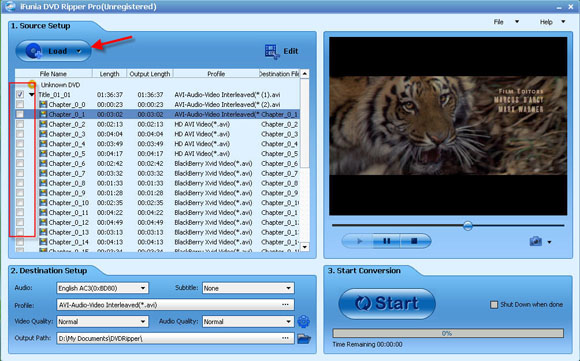Open the Profile browse ellipsis button
The image size is (580, 361).
285,305
